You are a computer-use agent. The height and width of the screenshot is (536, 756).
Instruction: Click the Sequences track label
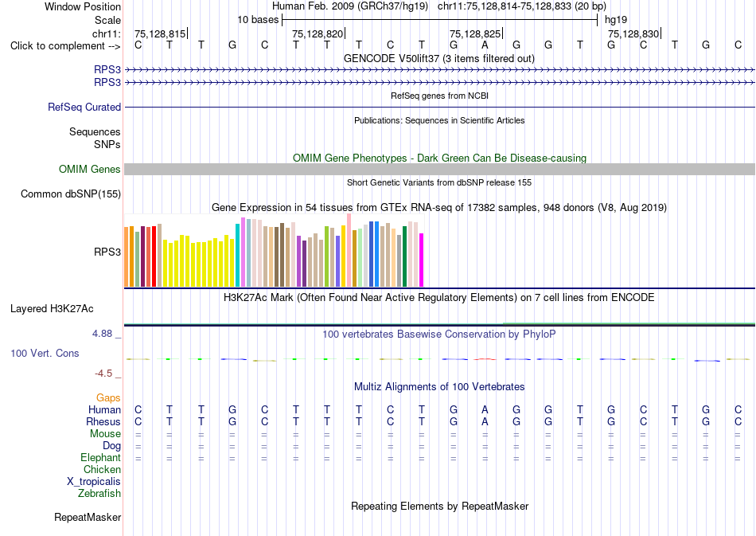95,131
